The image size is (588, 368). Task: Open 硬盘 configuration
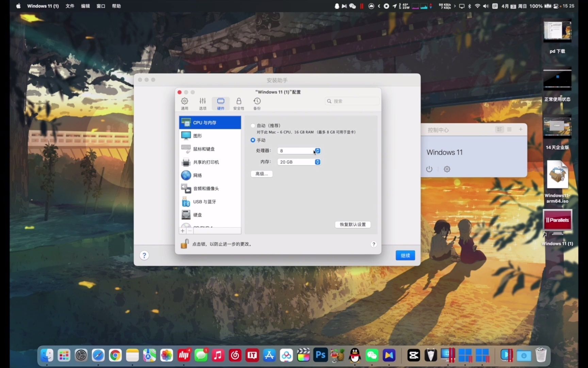(197, 215)
